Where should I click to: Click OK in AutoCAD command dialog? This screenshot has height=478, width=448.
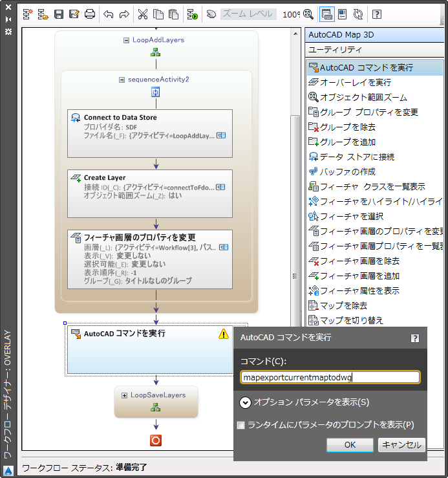pos(350,445)
